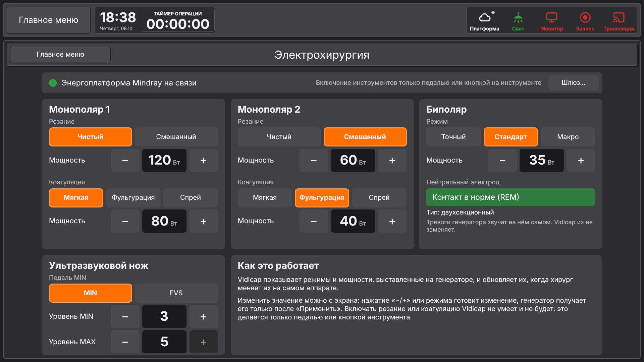The height and width of the screenshot is (362, 644).
Task: Start recording via the Запись icon
Action: coord(585,21)
